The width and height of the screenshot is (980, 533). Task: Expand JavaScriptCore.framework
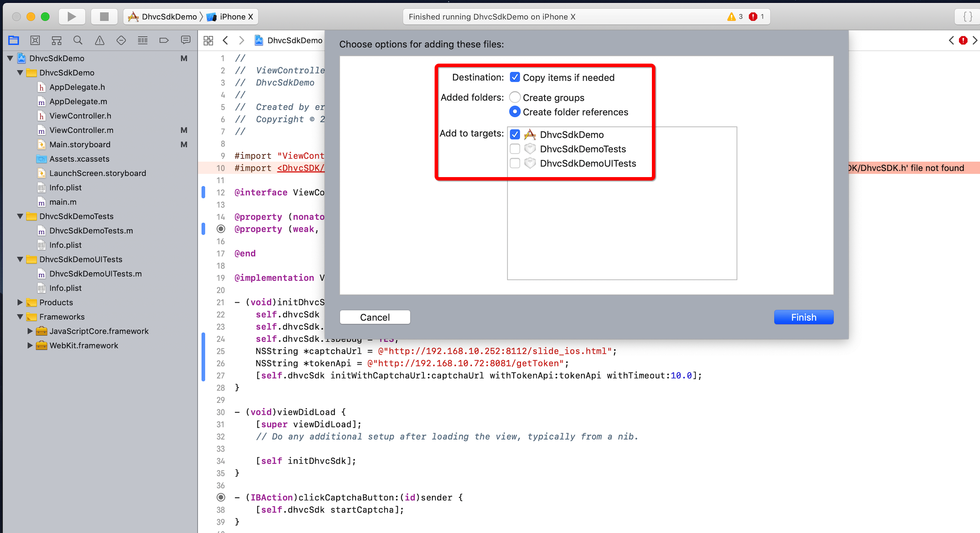pos(30,331)
